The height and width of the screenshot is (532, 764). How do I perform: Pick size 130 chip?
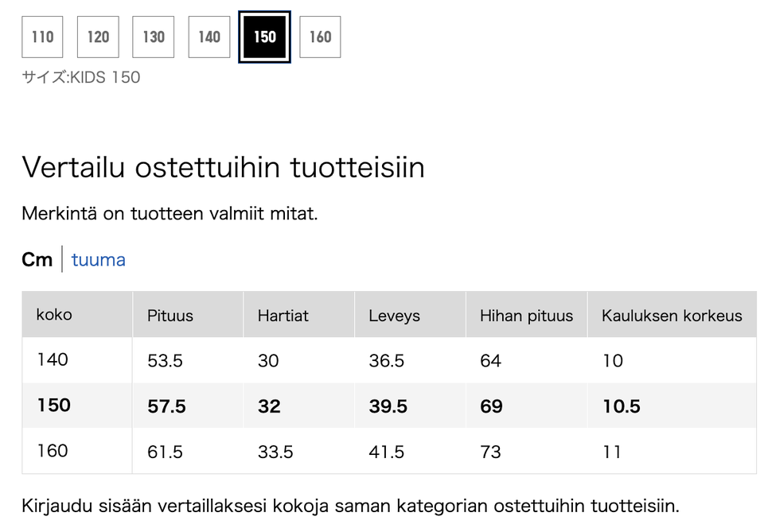pyautogui.click(x=154, y=37)
